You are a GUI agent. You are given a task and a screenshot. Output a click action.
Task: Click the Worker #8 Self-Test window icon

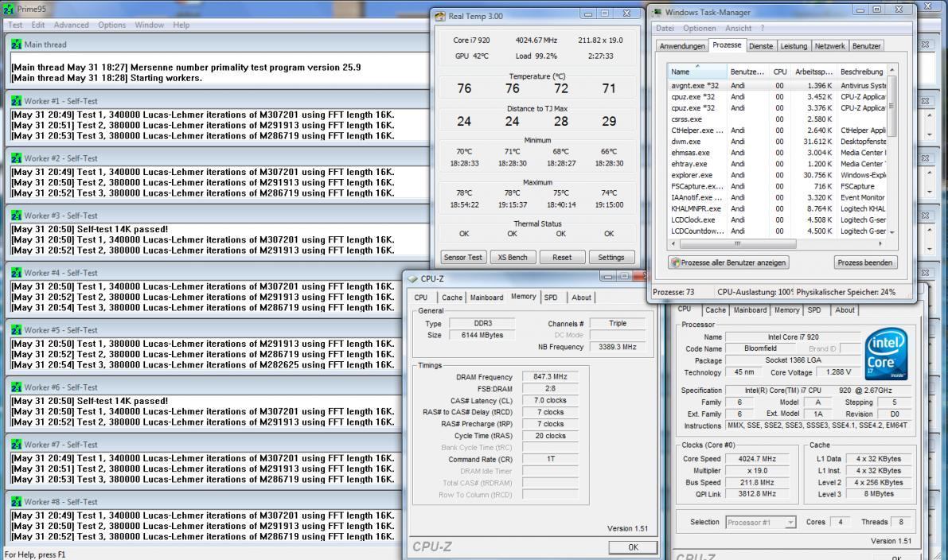pyautogui.click(x=16, y=502)
